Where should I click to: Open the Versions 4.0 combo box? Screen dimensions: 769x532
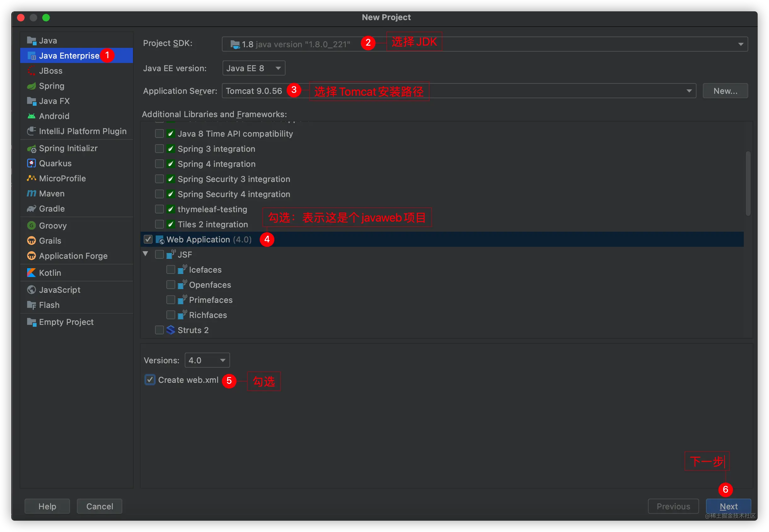(207, 360)
